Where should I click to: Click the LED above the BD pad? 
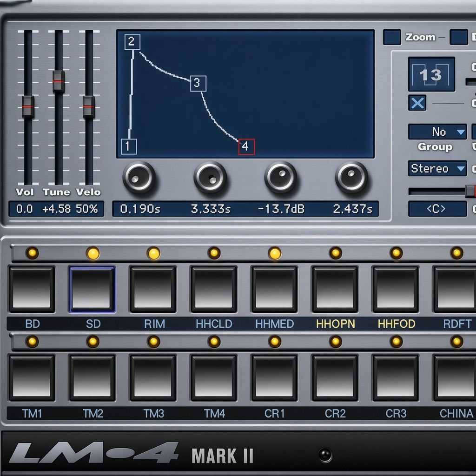32,253
